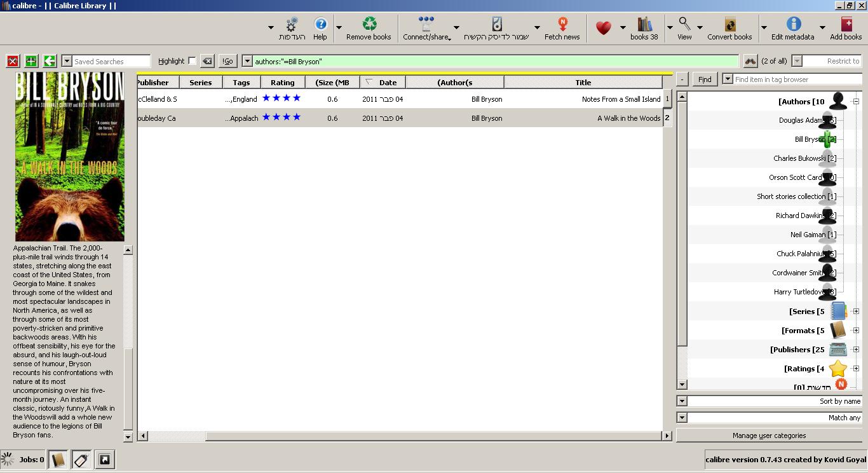The width and height of the screenshot is (868, 473).
Task: Toggle the cover browser panel button
Action: pos(105,459)
